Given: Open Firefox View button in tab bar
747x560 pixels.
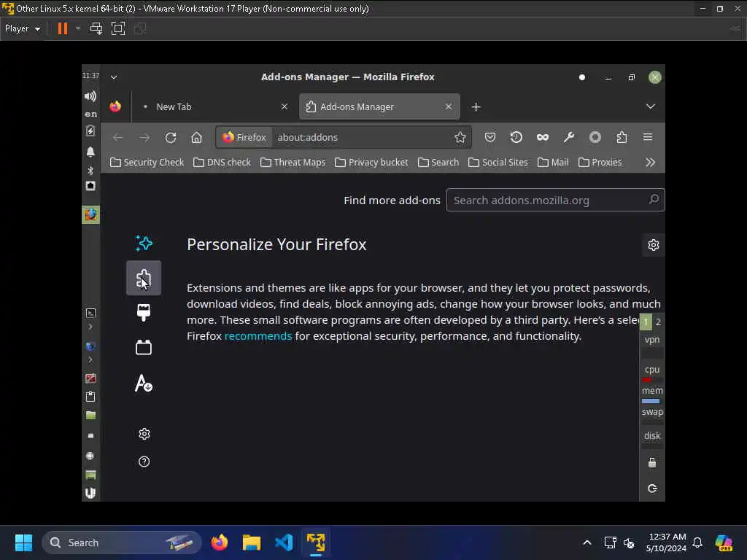Looking at the screenshot, I should tap(115, 106).
